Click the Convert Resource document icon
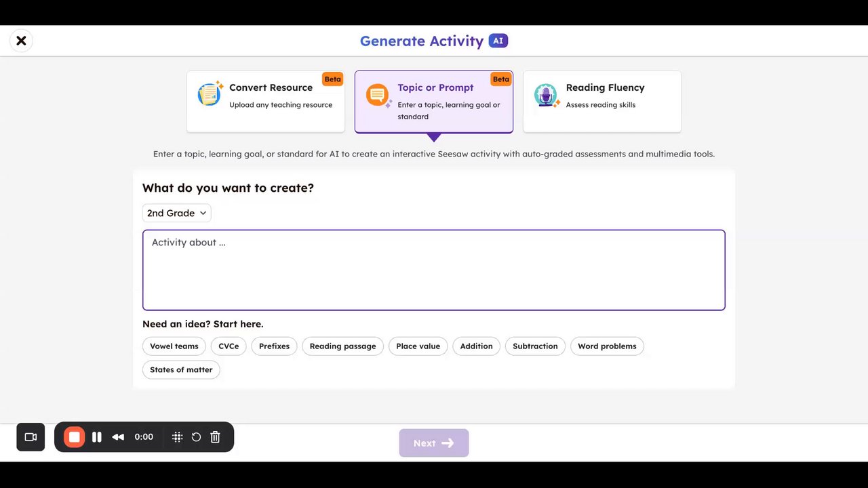The height and width of the screenshot is (488, 868). [x=210, y=94]
